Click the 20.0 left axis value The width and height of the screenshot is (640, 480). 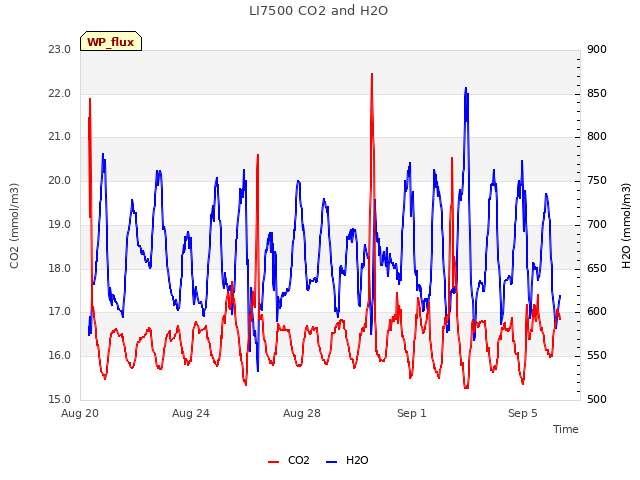click(60, 180)
